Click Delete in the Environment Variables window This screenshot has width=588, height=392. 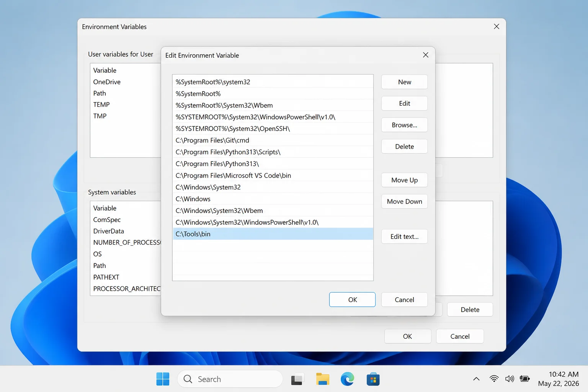[470, 310]
